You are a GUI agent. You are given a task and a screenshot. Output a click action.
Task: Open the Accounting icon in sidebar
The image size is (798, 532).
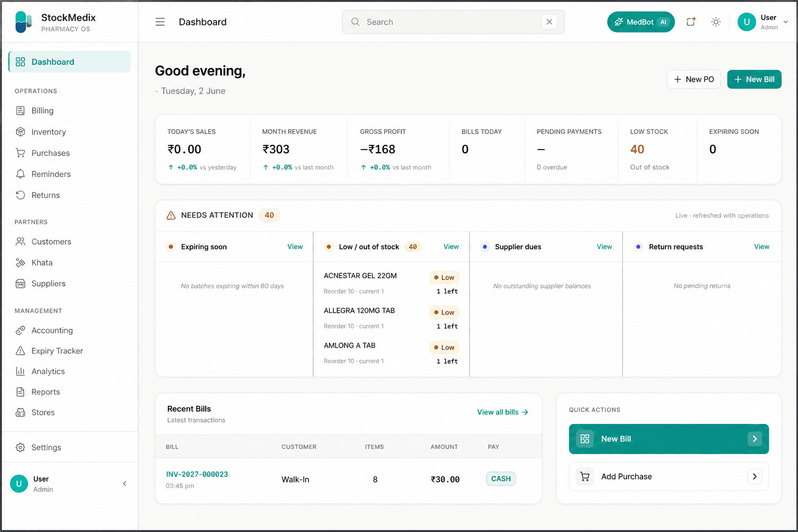pyautogui.click(x=20, y=330)
